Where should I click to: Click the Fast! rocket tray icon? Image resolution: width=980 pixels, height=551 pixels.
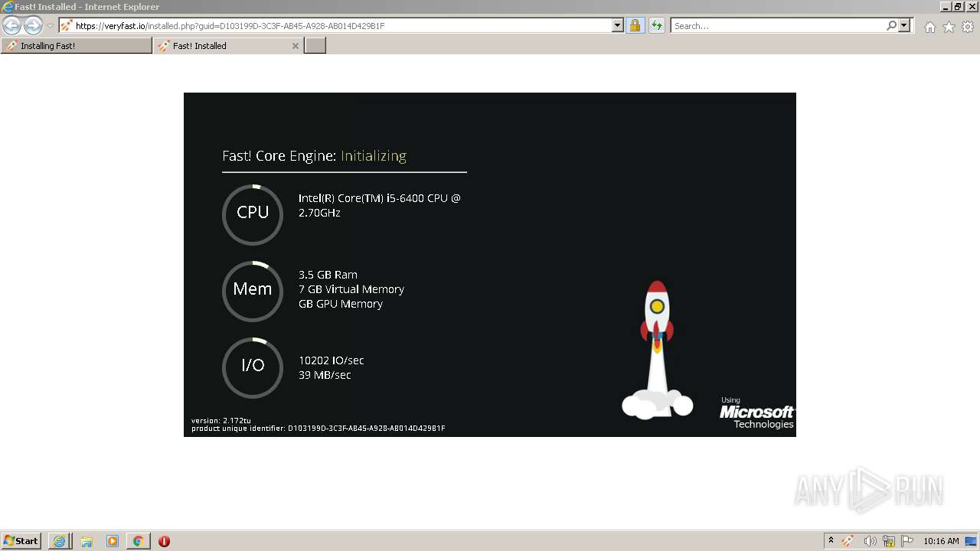click(848, 541)
